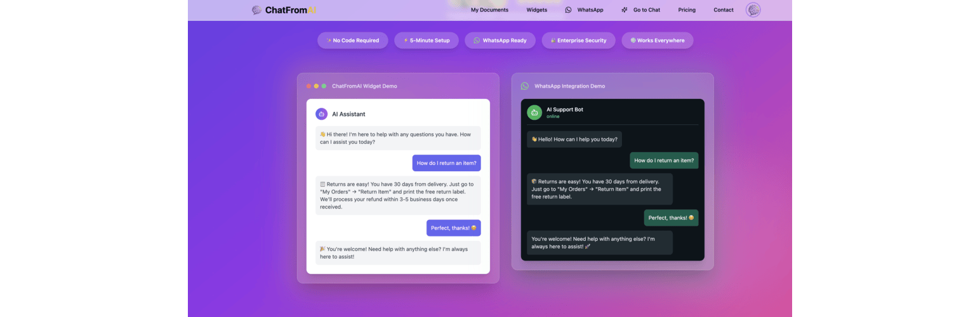
Task: Click the ChatFromAI brain logo icon
Action: (x=256, y=10)
